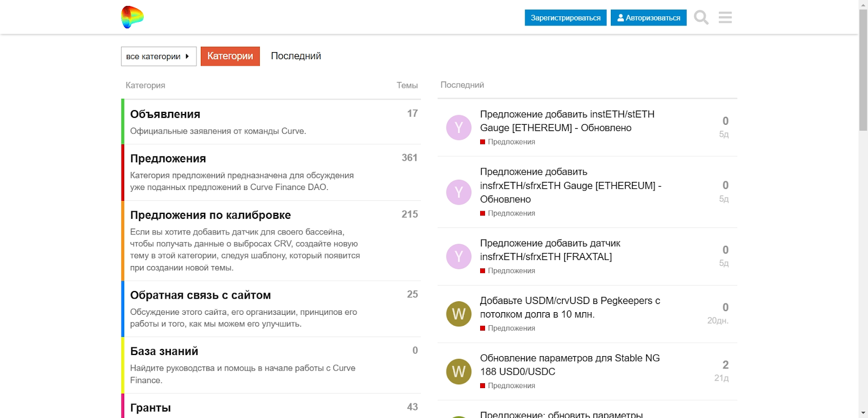Image resolution: width=868 pixels, height=418 pixels.
Task: Open the Гранты category
Action: (150, 408)
